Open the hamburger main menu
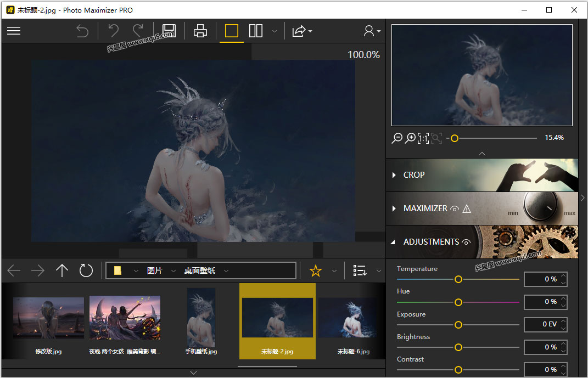The width and height of the screenshot is (588, 378). tap(14, 31)
